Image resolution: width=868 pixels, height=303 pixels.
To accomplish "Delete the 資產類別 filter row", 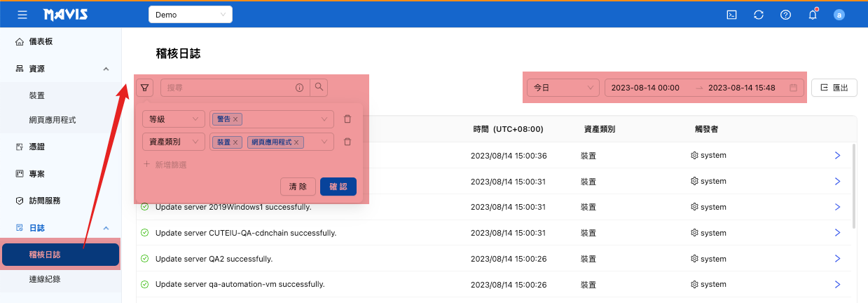I will 347,142.
